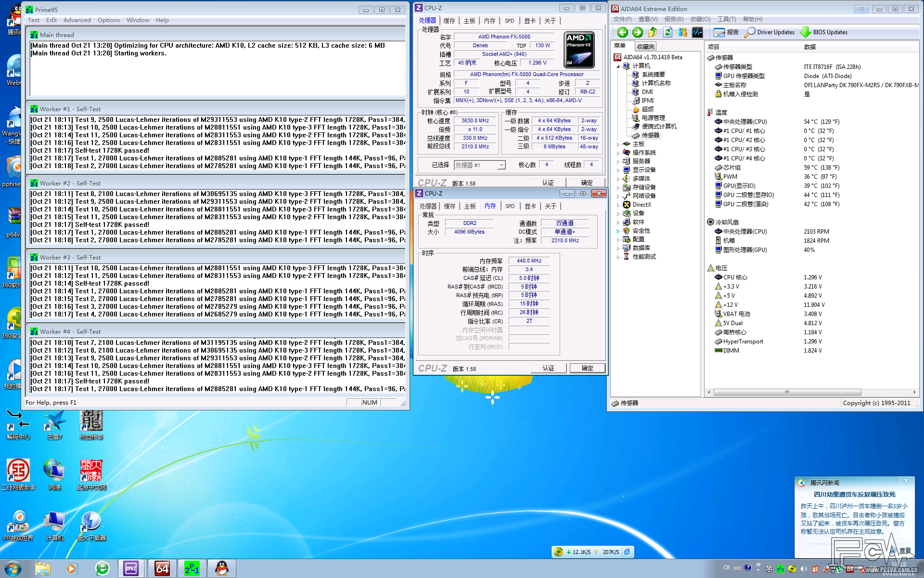Click 认证 button in lower CPU-Z

pyautogui.click(x=549, y=368)
